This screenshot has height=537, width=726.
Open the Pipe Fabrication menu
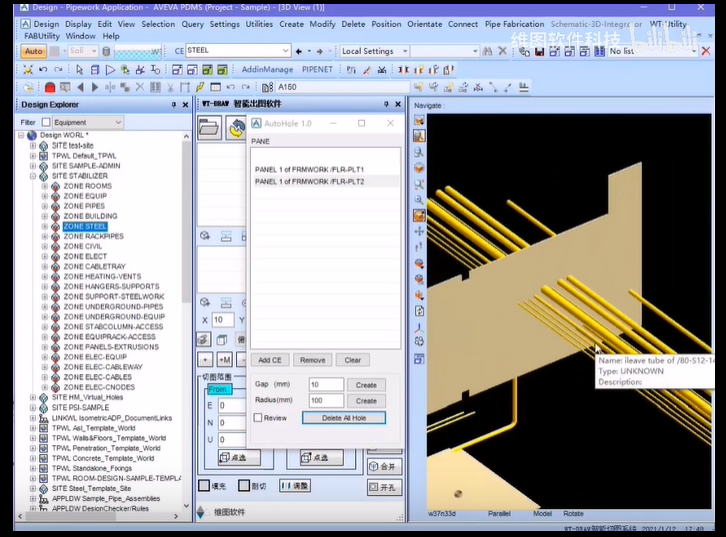point(514,24)
